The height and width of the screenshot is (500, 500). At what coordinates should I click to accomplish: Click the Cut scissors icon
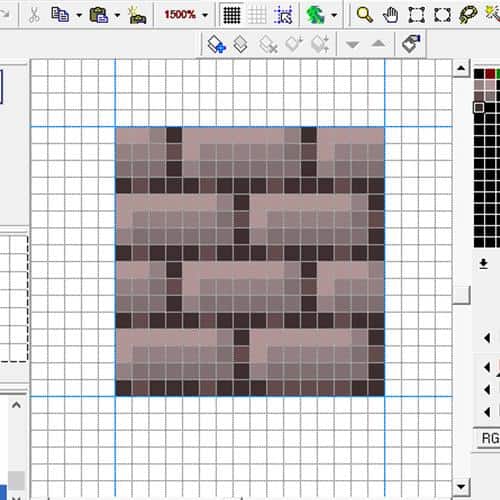(34, 15)
